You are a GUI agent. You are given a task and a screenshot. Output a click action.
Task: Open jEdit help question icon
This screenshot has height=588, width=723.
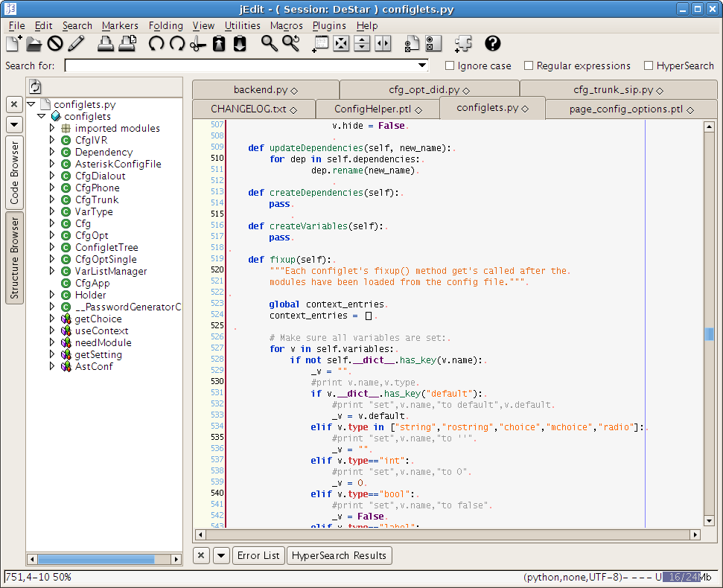point(492,44)
